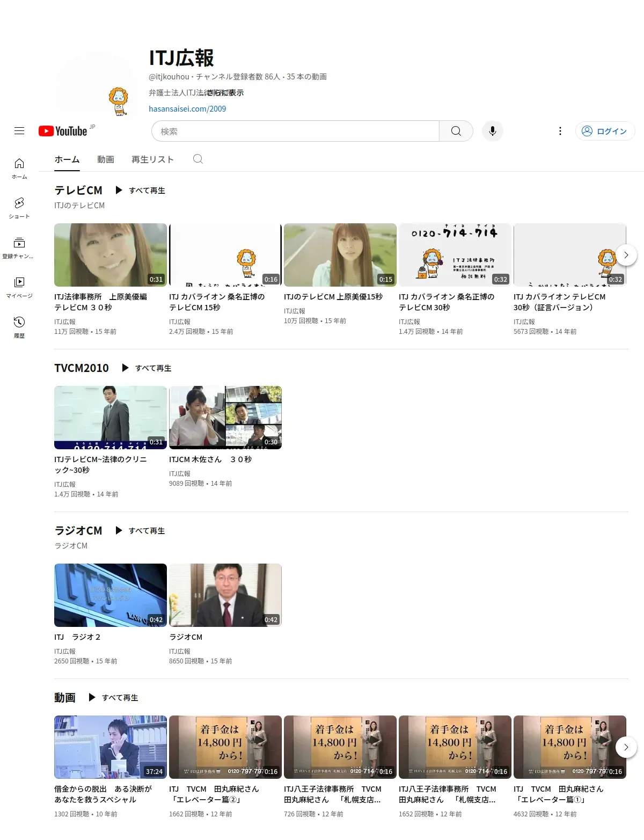Open thumbnail of 借金からの脱出 video
The width and height of the screenshot is (644, 840).
[111, 747]
